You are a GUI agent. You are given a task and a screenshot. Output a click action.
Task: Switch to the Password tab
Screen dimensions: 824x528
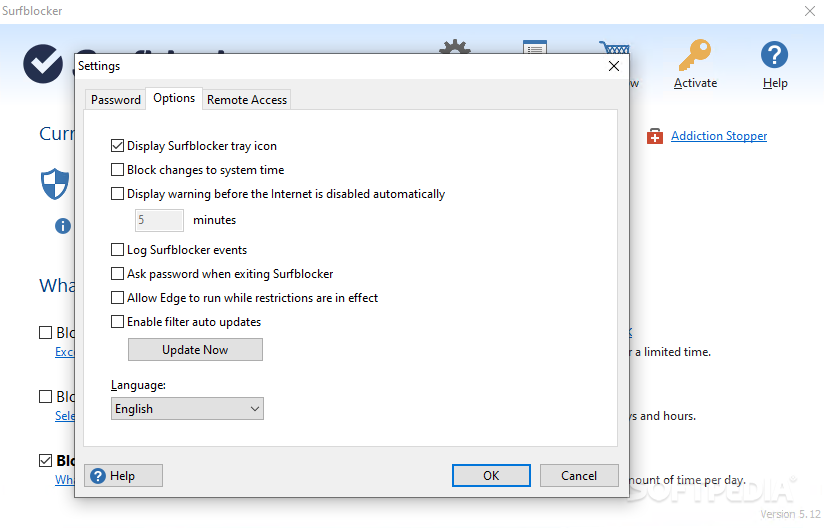click(116, 99)
